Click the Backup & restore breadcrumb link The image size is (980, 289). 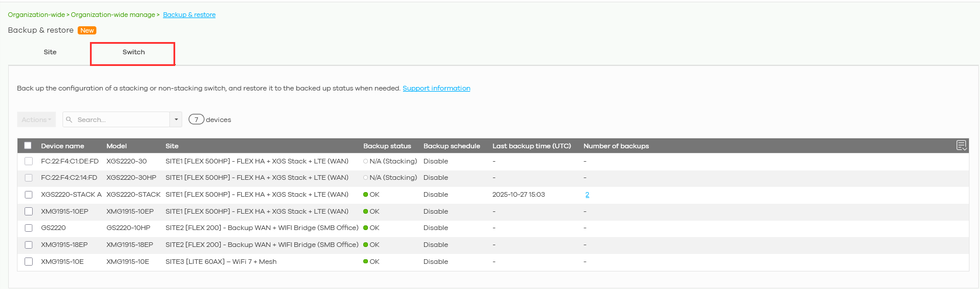189,15
